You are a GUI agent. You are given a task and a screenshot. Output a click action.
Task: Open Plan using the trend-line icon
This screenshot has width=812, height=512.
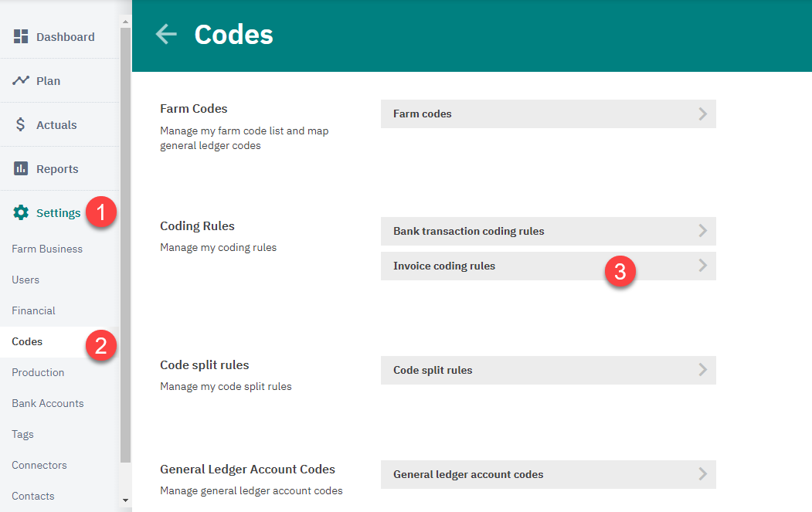(x=21, y=80)
